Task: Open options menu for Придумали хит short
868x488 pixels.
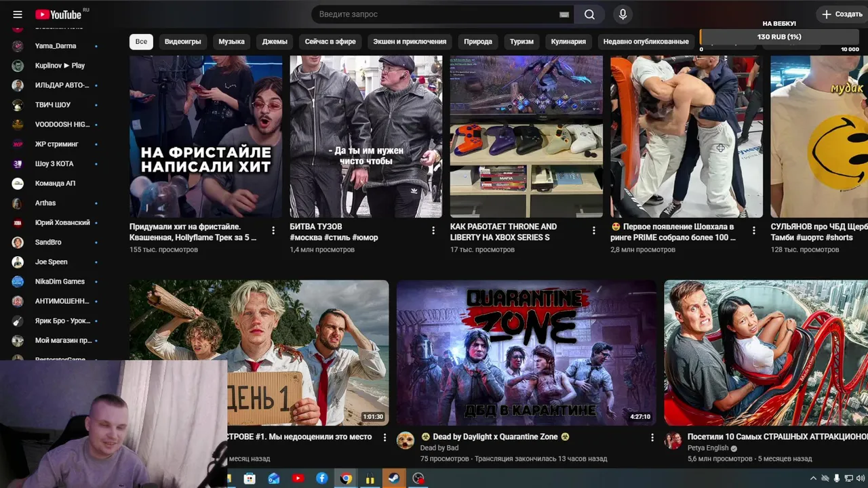Action: pos(273,231)
